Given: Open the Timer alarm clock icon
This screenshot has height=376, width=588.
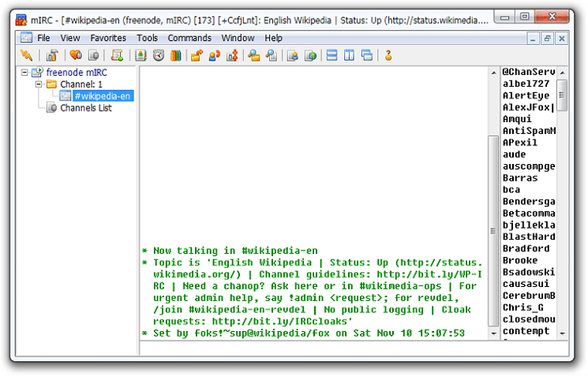Looking at the screenshot, I should click(159, 55).
